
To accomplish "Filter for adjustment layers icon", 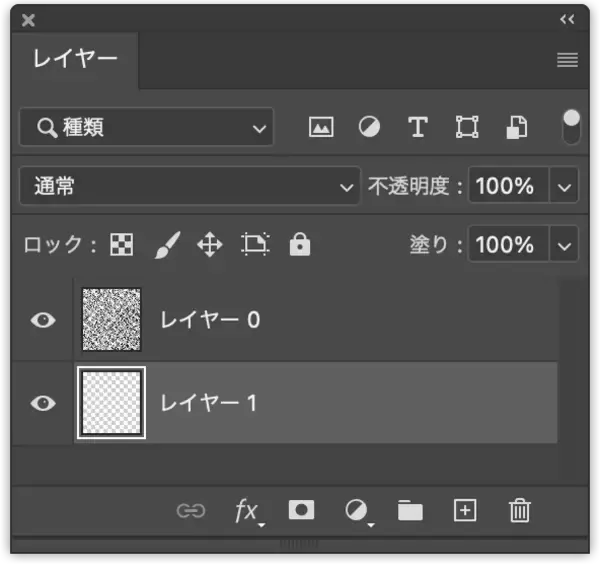I will tap(369, 127).
